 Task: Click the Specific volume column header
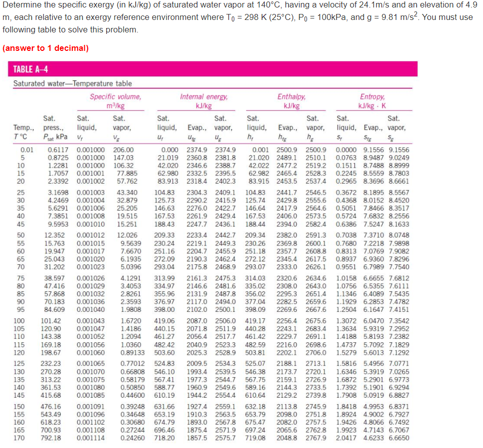115,96
